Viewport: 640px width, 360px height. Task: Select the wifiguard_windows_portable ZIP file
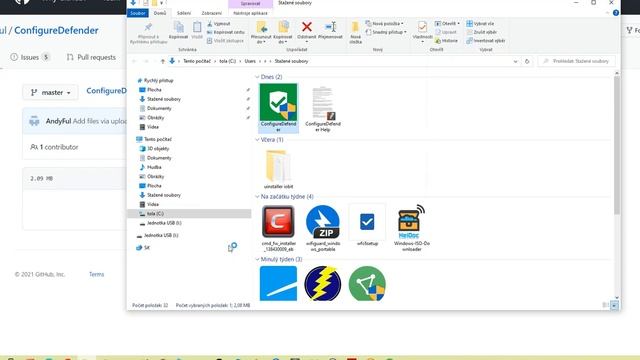(323, 228)
